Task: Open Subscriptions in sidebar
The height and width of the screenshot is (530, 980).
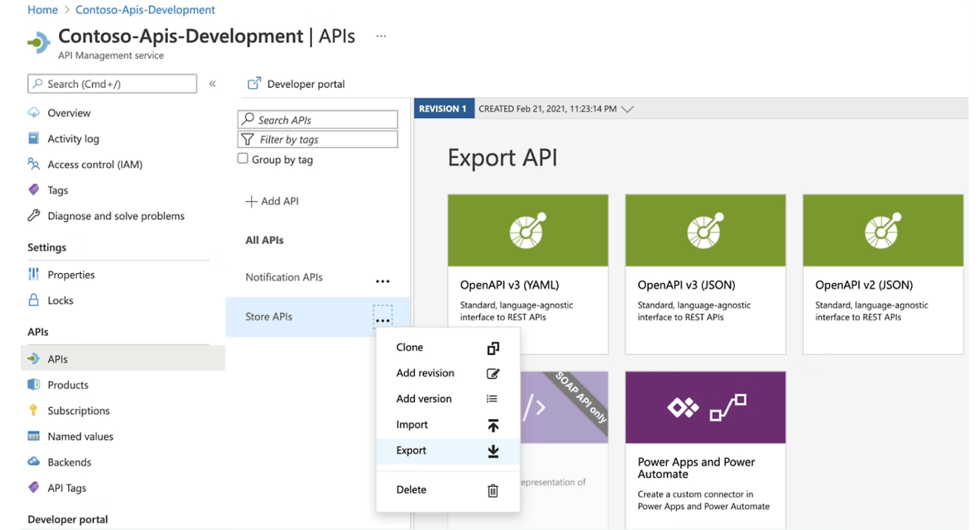Action: pos(78,411)
